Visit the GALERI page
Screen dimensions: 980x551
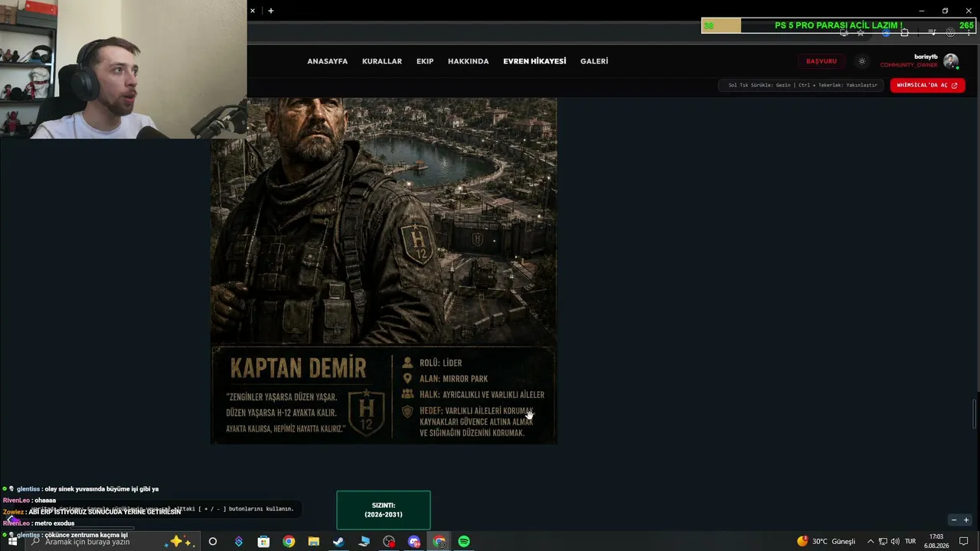click(x=594, y=61)
